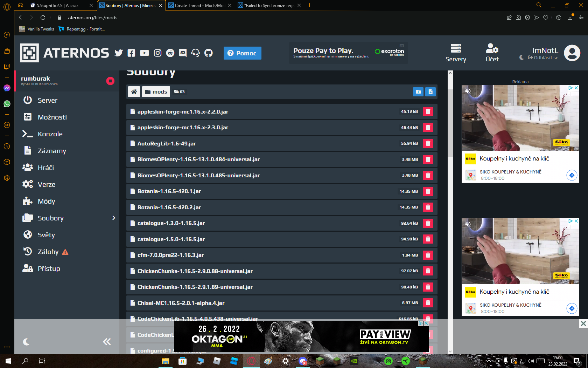The image size is (588, 368).
Task: Go to files home folder
Action: click(134, 92)
